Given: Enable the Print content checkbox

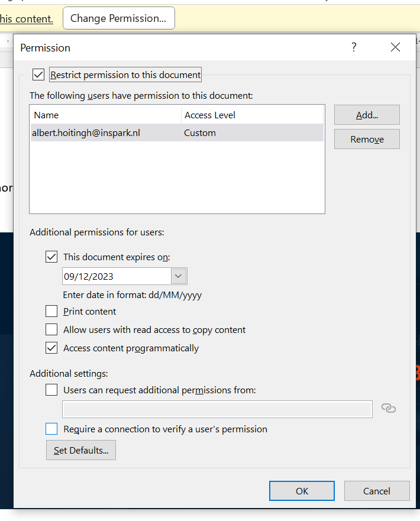Looking at the screenshot, I should [51, 311].
